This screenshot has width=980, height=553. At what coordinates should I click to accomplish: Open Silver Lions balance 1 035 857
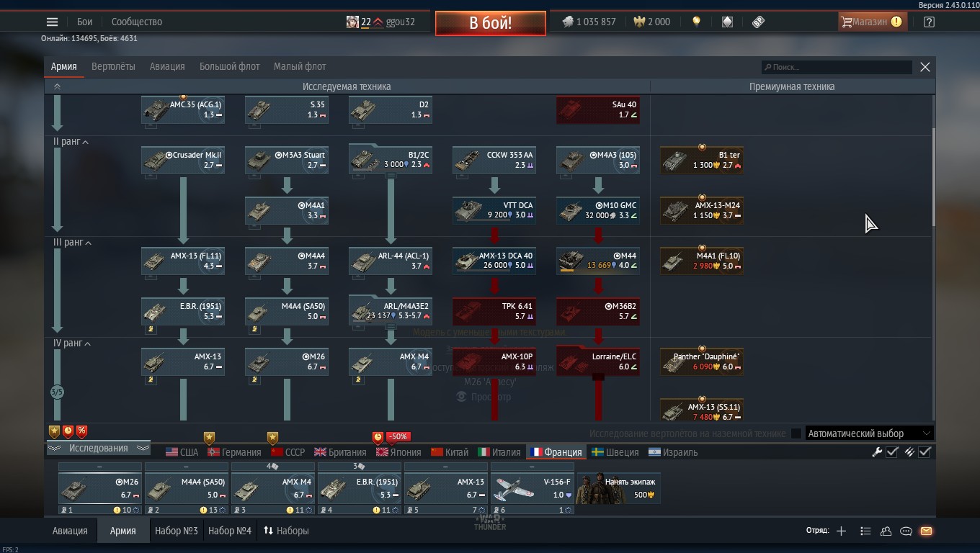click(x=589, y=22)
